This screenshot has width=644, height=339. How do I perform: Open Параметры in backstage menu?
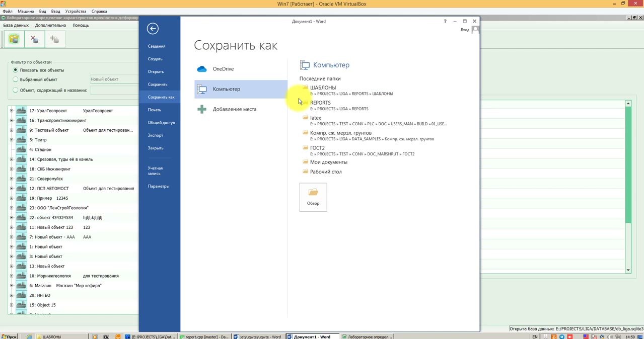(x=160, y=186)
